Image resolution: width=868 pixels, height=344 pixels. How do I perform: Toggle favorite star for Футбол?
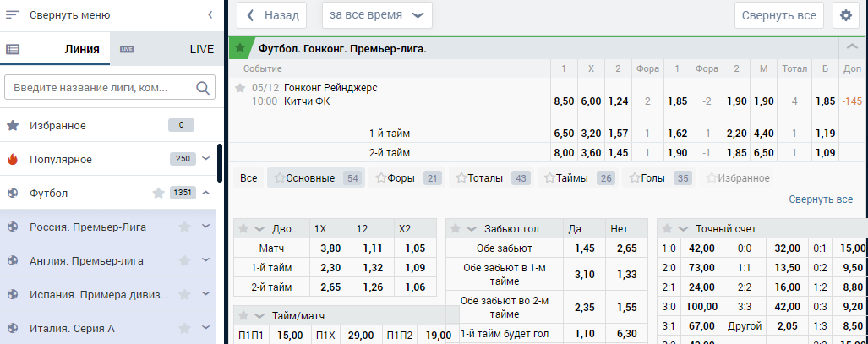[158, 193]
